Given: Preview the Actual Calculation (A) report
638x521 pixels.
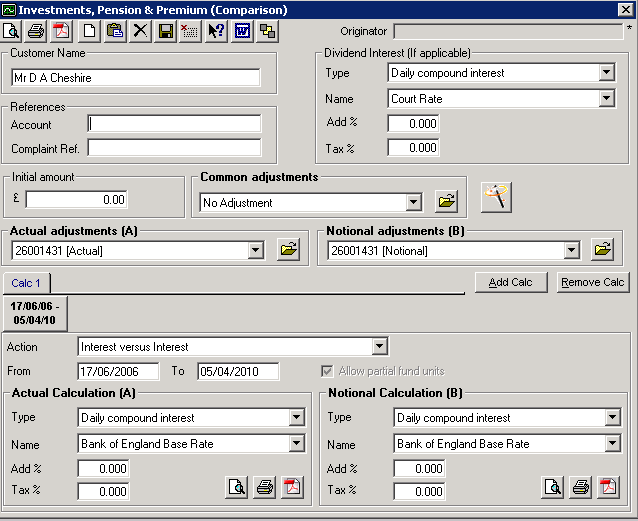Looking at the screenshot, I should coord(237,487).
